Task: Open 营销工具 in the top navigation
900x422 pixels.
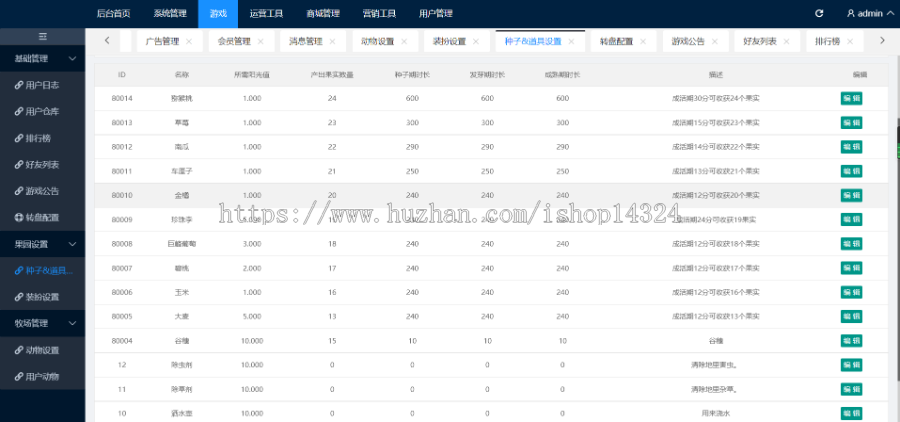Action: pos(379,13)
